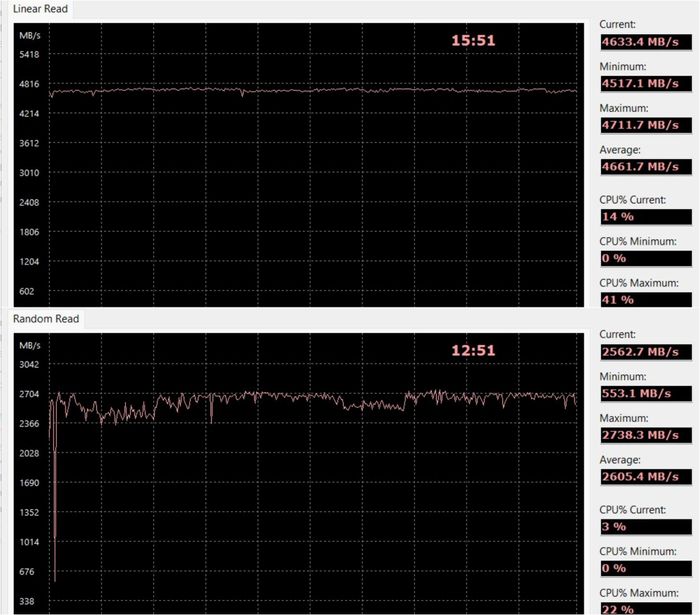Click Linear Read CPU% Current 14 %

coord(646,217)
